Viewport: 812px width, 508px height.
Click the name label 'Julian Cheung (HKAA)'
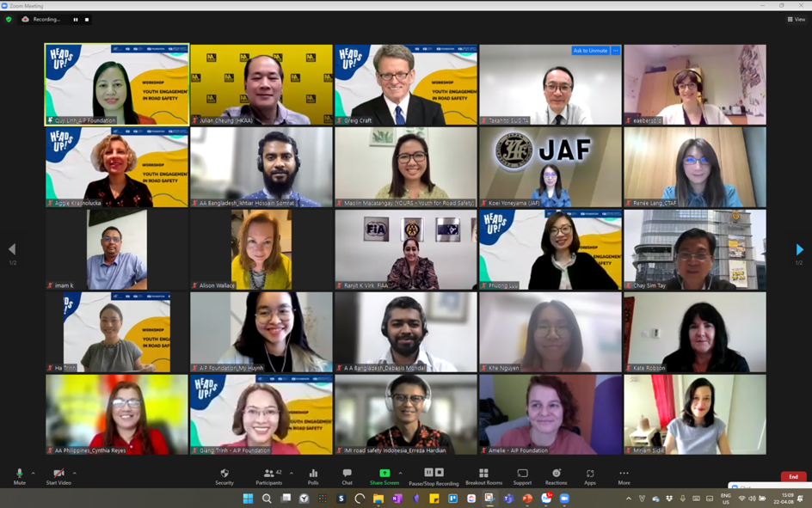[225, 120]
